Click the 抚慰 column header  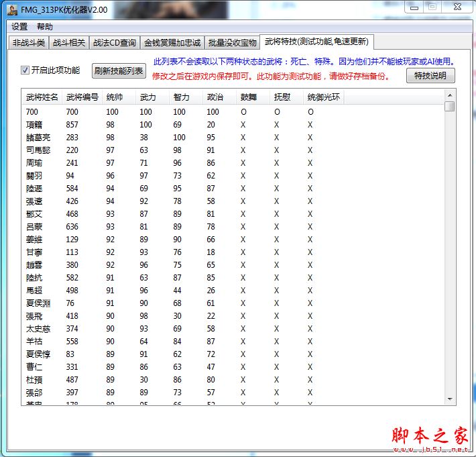click(286, 97)
